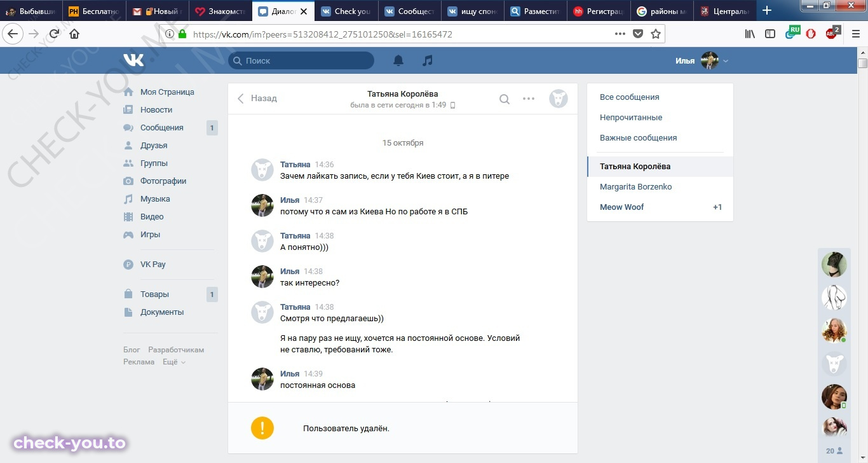
Task: Open Илья avatar on 14:39 message
Action: click(x=262, y=378)
